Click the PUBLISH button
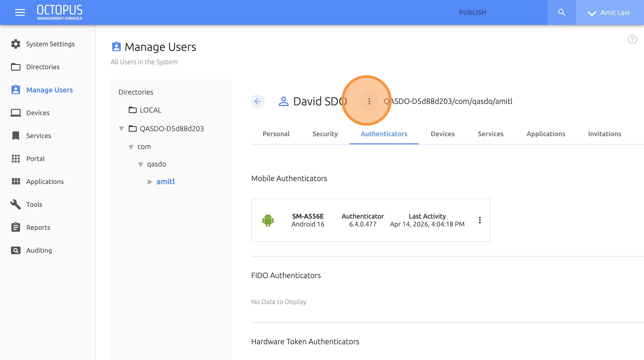The height and width of the screenshot is (360, 644). (472, 12)
